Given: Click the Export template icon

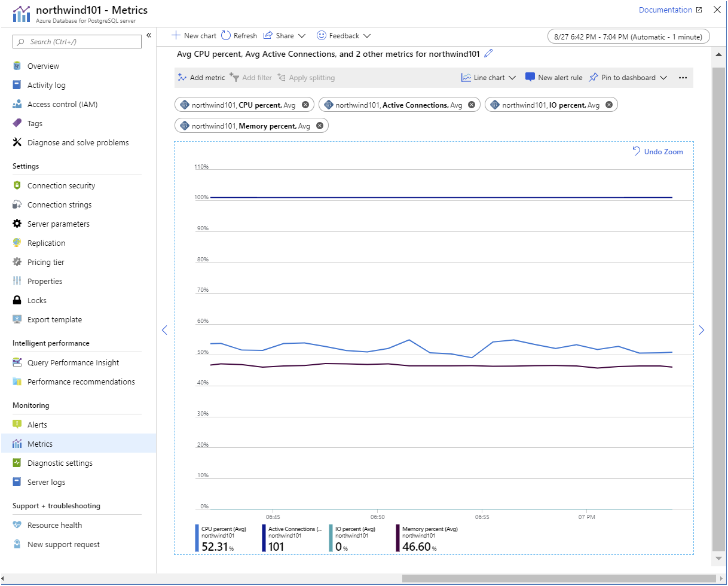Looking at the screenshot, I should 17,319.
